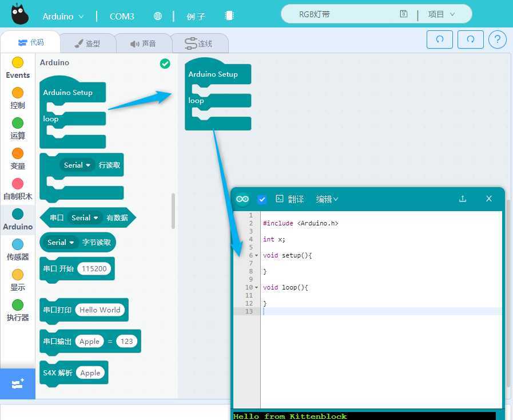The width and height of the screenshot is (513, 420).
Task: Click the green check status icon beside Arduino
Action: pos(165,64)
